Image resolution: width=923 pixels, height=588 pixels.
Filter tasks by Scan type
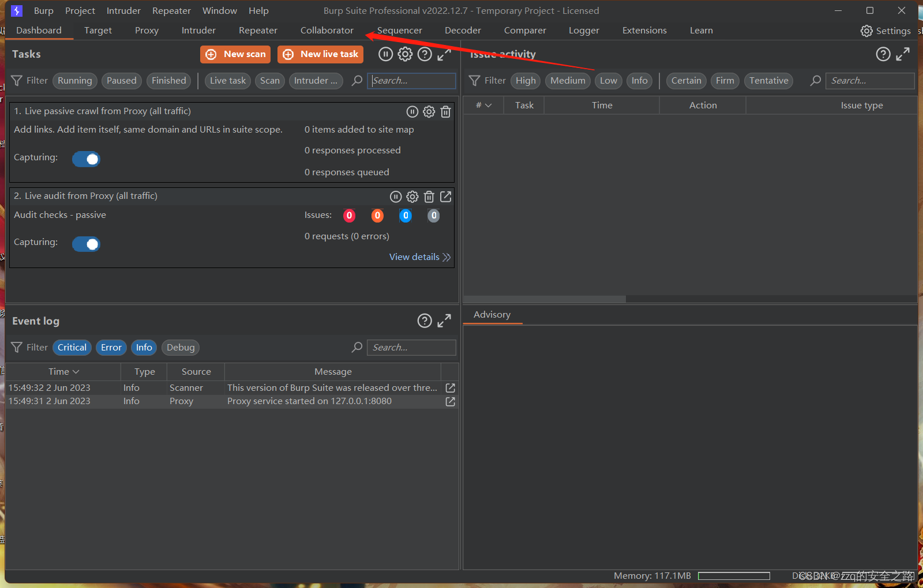270,81
